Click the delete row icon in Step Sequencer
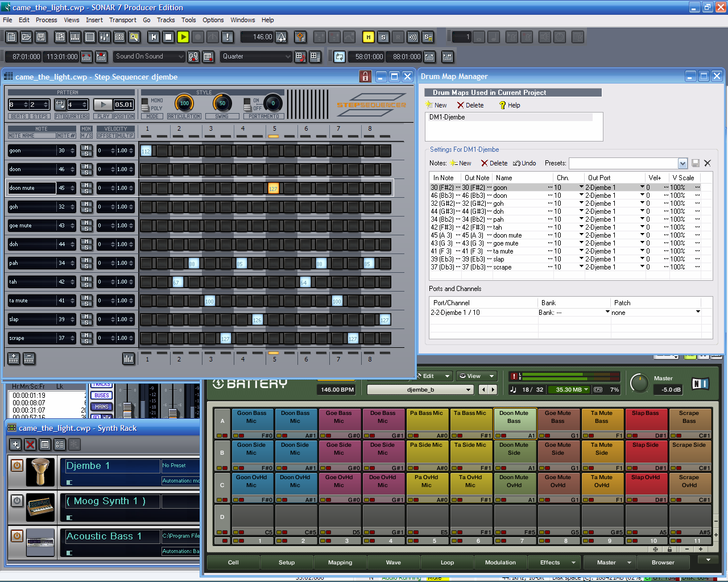728x582 pixels. [29, 358]
